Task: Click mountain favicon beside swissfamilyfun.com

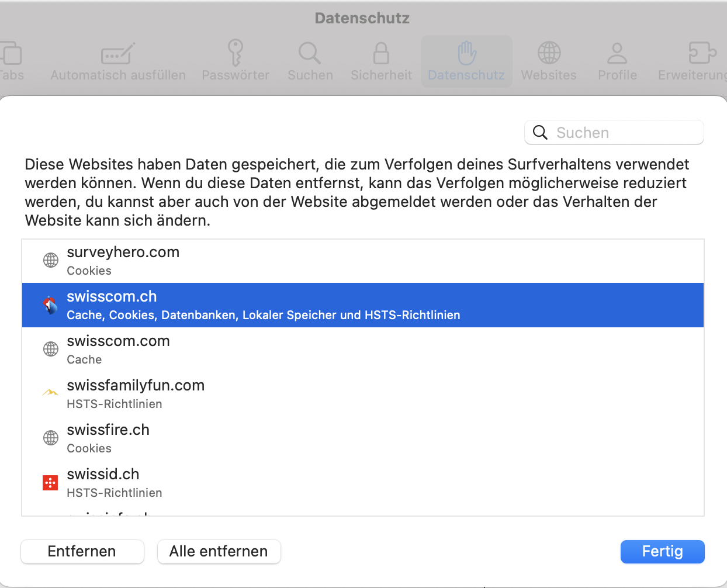Action: 51,393
